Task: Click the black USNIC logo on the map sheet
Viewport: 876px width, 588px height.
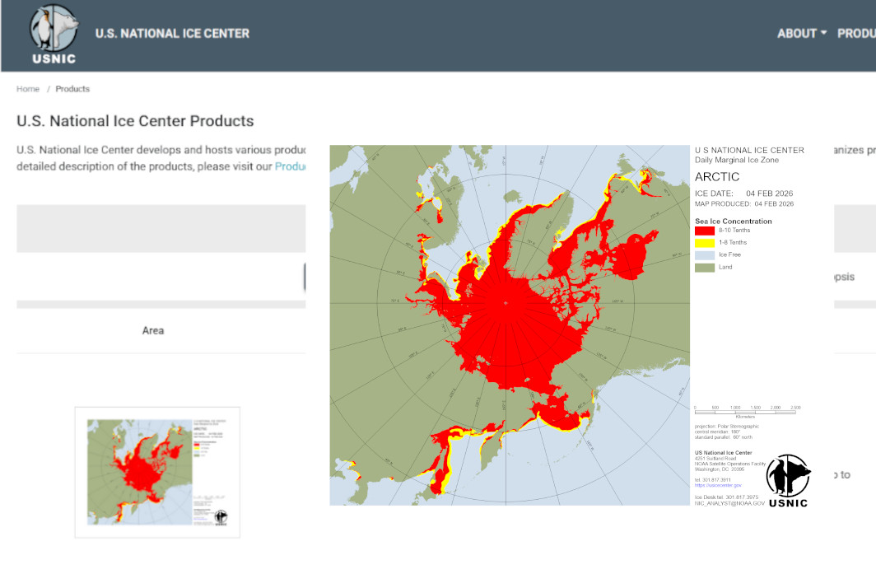Action: pos(788,481)
